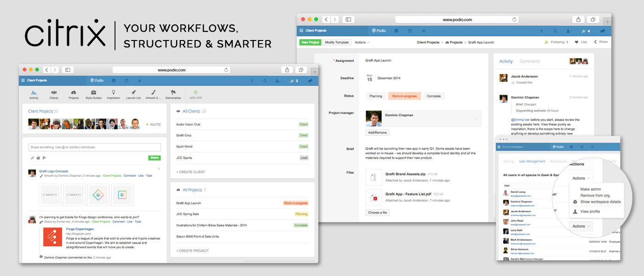The height and width of the screenshot is (276, 644).
Task: Toggle Safari sidebar in right window
Action: (348, 19)
